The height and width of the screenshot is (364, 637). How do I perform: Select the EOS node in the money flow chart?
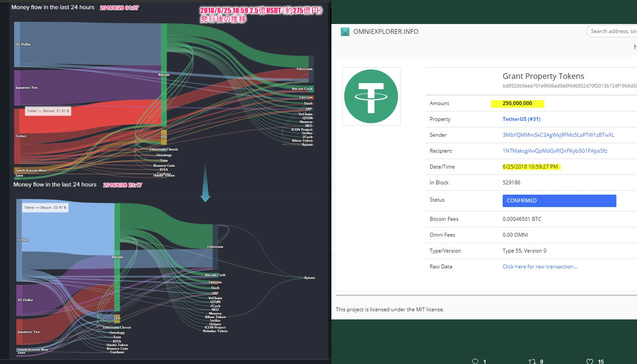pos(163,137)
